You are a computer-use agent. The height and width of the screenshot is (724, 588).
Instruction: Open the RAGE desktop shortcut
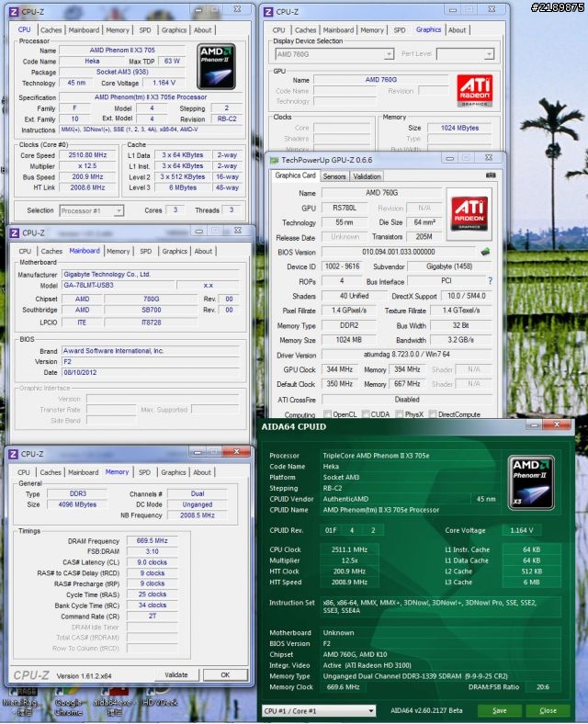click(20, 703)
